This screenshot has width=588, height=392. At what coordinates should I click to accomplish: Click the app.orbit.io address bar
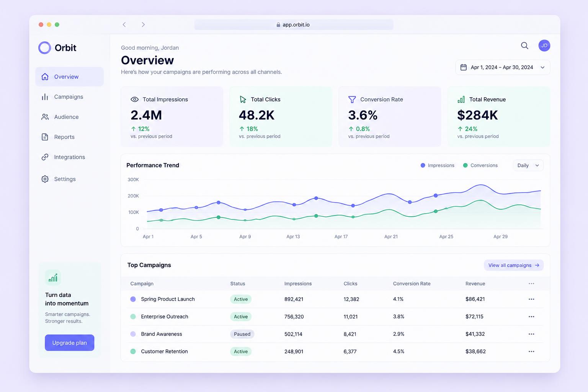294,24
